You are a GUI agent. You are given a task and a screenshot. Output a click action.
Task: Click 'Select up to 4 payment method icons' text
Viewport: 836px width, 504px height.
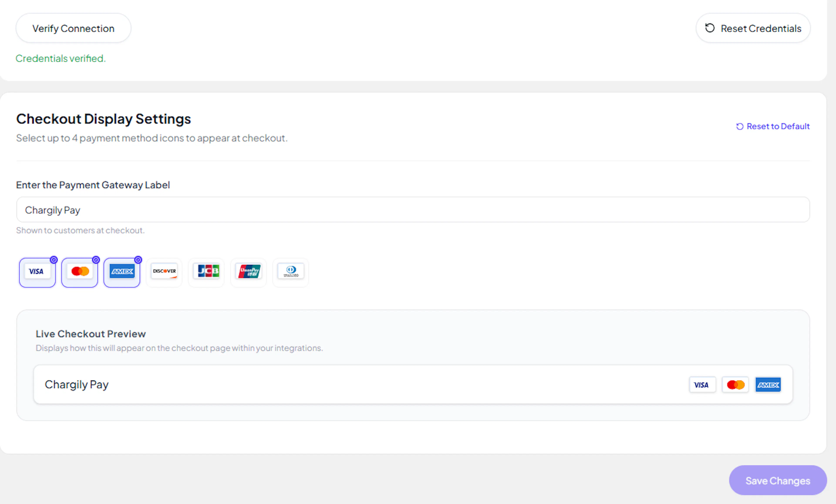pos(152,138)
